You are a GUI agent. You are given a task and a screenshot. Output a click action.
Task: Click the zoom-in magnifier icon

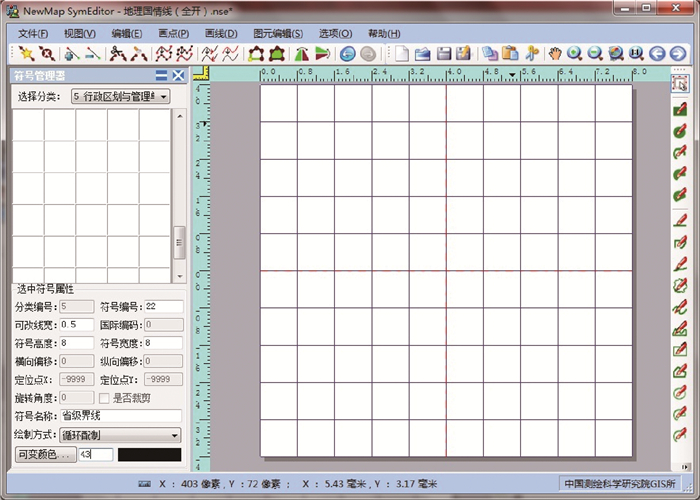(x=575, y=53)
